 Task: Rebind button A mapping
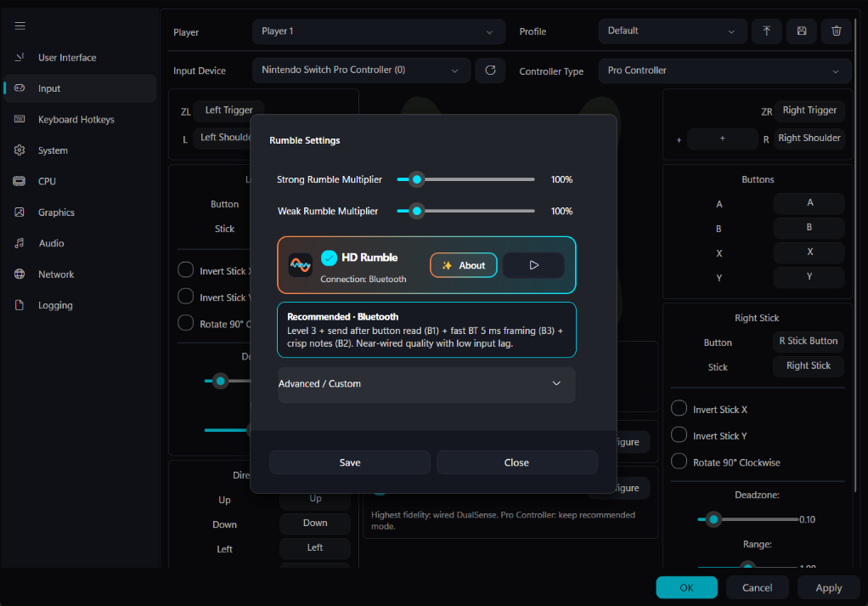click(809, 203)
